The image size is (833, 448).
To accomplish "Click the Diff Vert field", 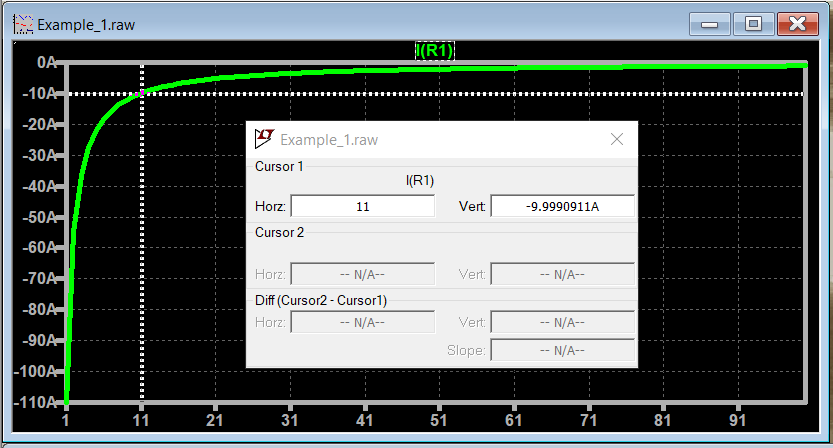I will coord(562,322).
